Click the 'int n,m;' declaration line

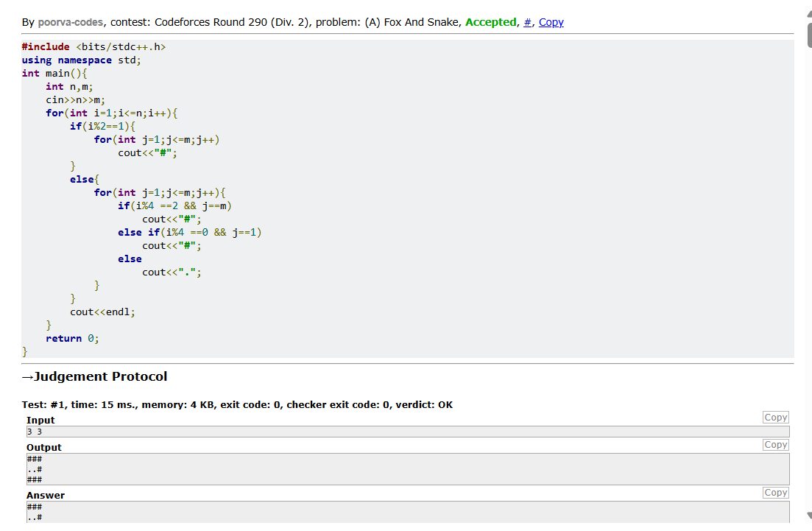pos(69,86)
